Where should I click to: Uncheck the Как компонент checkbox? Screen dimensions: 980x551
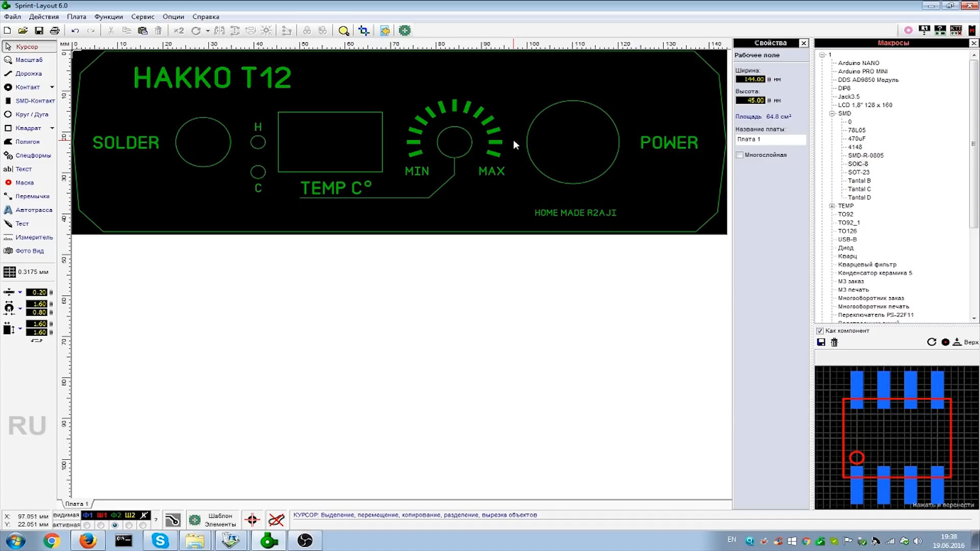coord(820,331)
